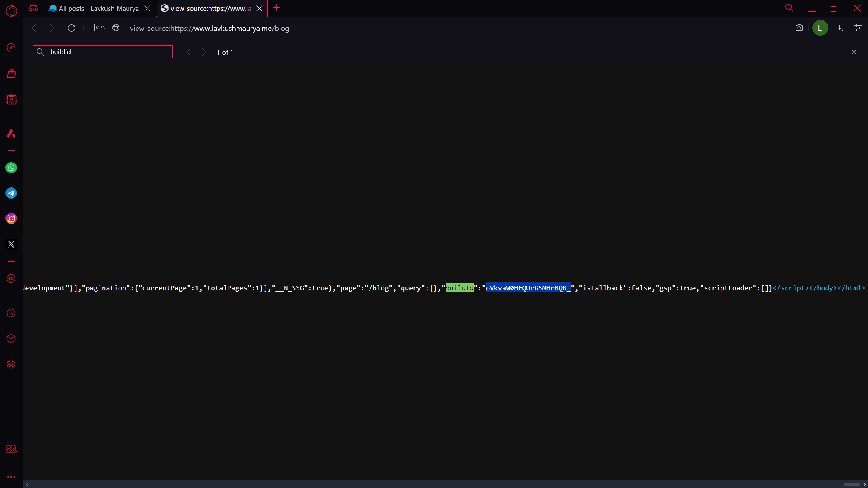Click the horizontal scrollbar left arrow
This screenshot has height=488, width=868.
27,484
